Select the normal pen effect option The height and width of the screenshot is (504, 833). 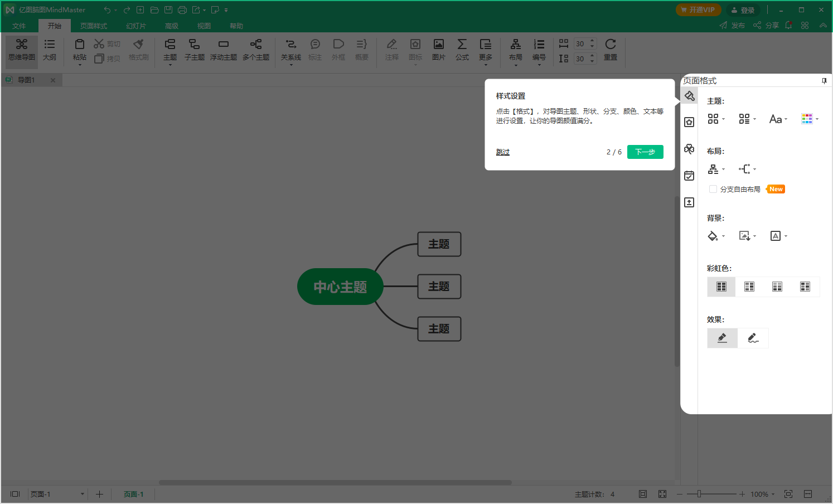click(722, 338)
